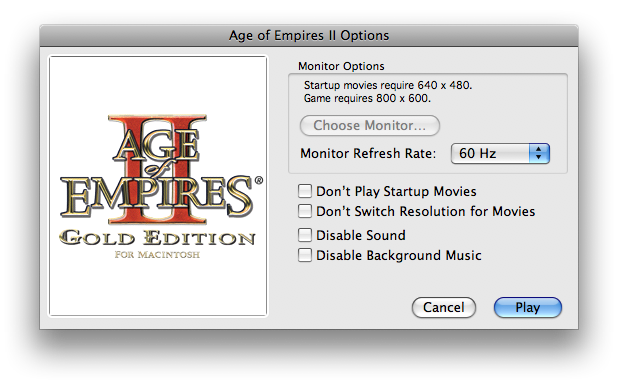Click the Choose Monitor button
618x384 pixels.
point(370,125)
